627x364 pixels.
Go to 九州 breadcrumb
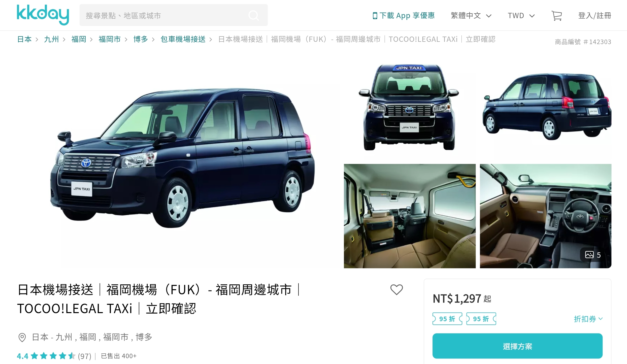pyautogui.click(x=51, y=39)
